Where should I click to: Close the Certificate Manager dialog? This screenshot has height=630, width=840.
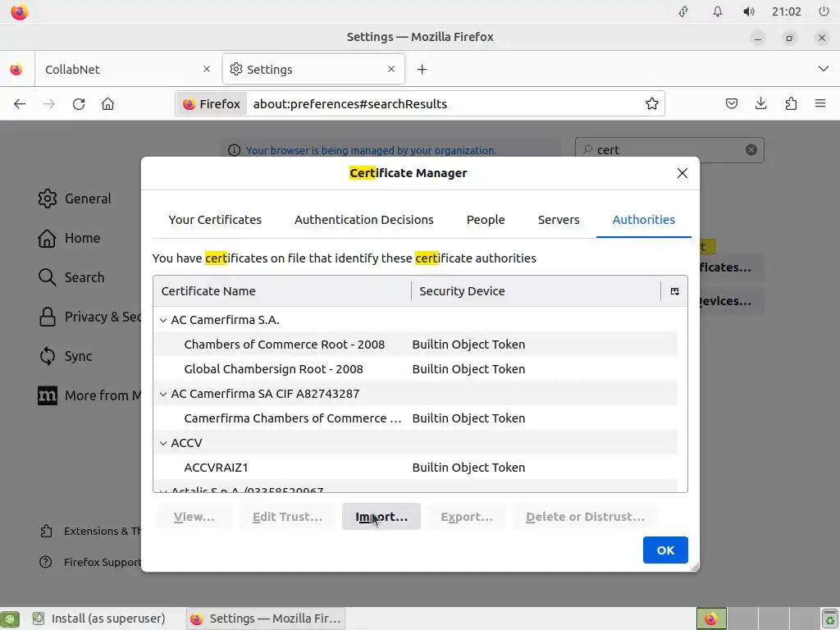coord(682,173)
